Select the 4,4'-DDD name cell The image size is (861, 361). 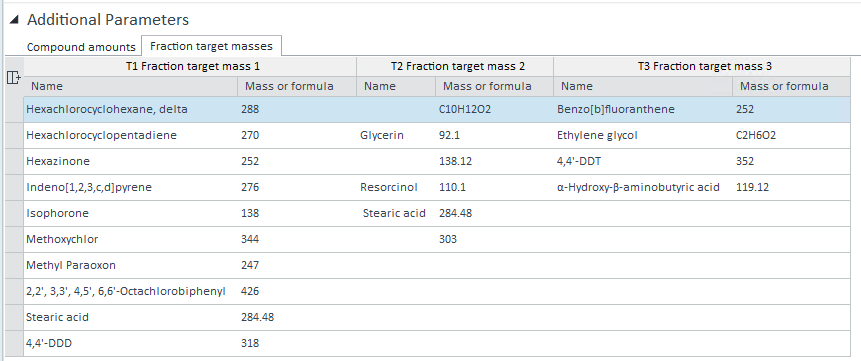pyautogui.click(x=131, y=343)
